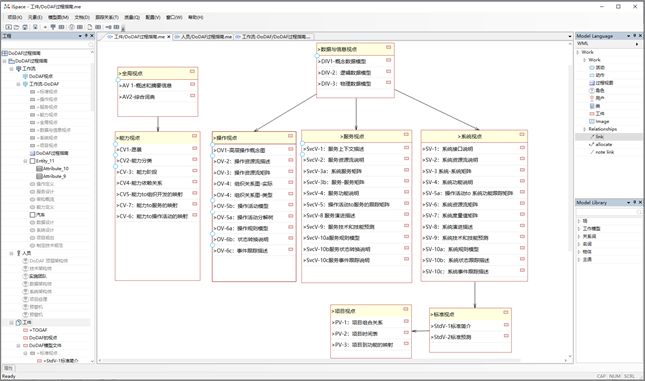
Task: Select the Image tool in Model Language
Action: click(599, 121)
